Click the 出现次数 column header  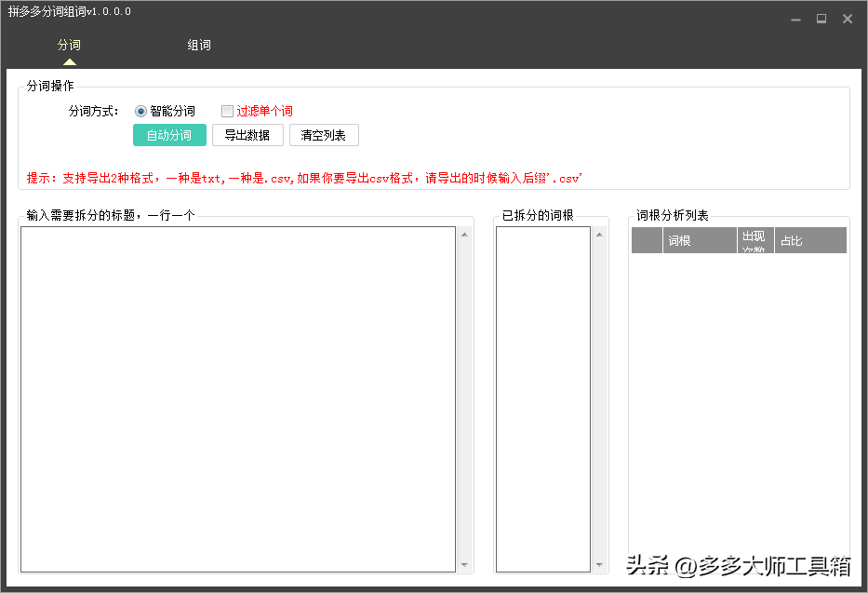[754, 240]
